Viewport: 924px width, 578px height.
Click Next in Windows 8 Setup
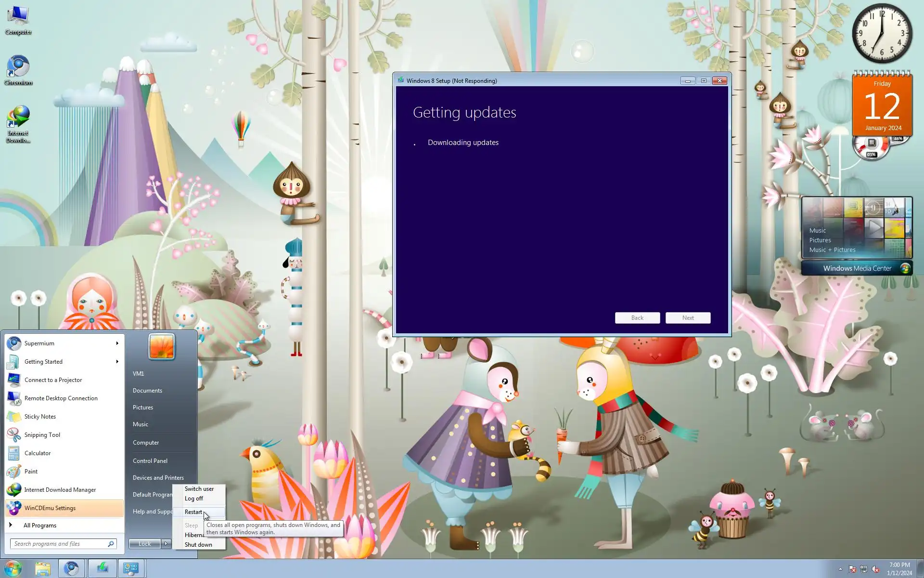688,318
